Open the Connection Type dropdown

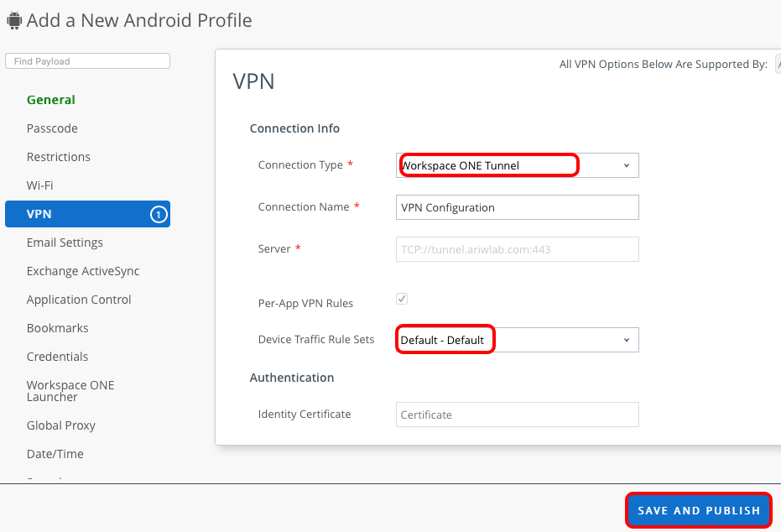point(517,165)
